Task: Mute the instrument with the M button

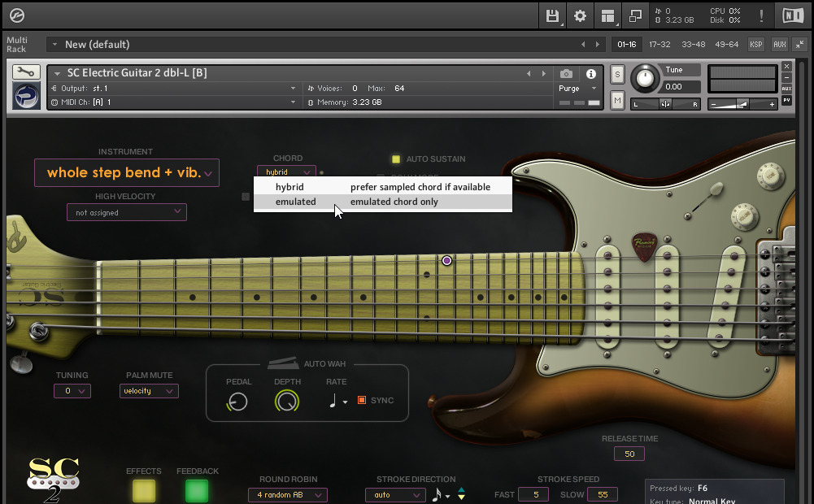Action: tap(617, 100)
